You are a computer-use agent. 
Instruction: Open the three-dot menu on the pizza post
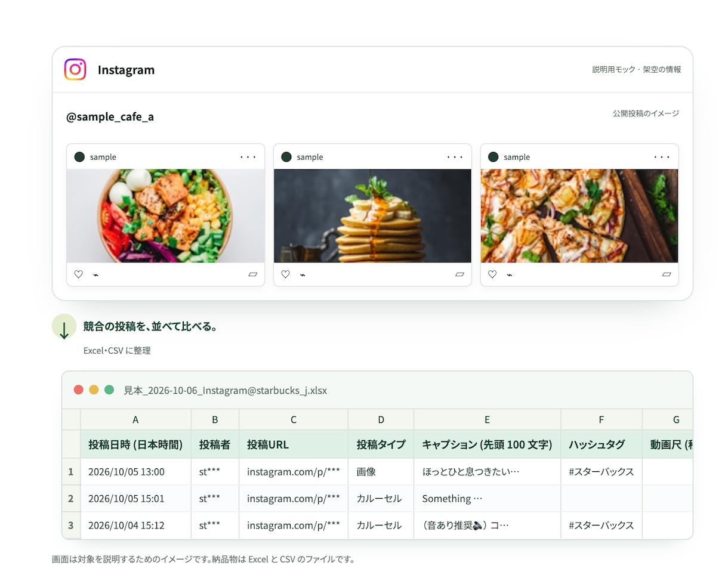[662, 157]
